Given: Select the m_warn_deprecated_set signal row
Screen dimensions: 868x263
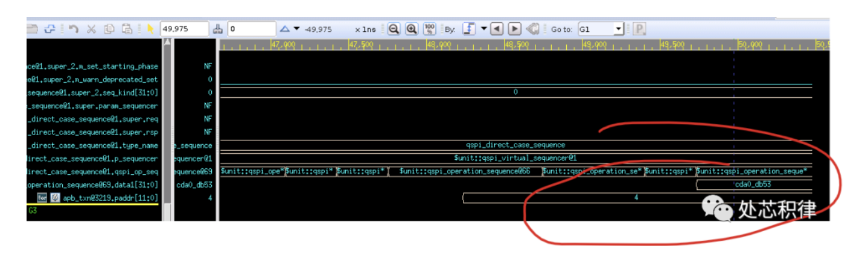Looking at the screenshot, I should (x=93, y=80).
